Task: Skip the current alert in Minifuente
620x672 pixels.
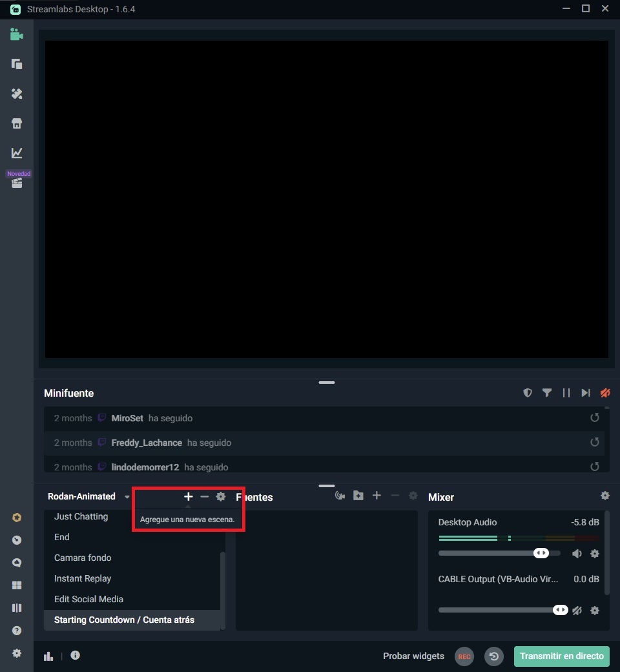Action: [585, 393]
